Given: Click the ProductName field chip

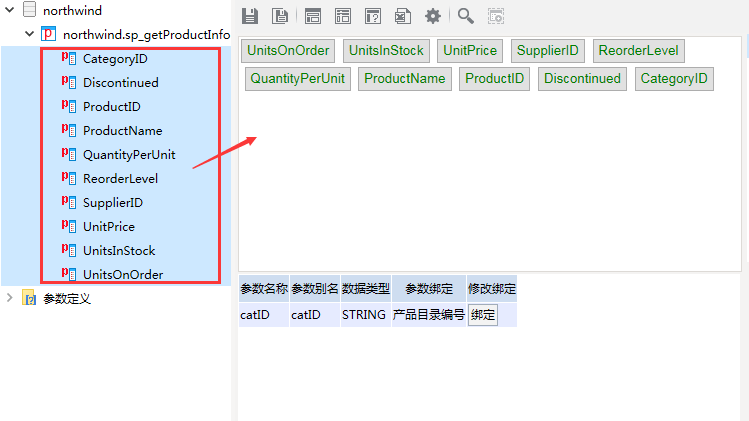Looking at the screenshot, I should click(x=405, y=79).
